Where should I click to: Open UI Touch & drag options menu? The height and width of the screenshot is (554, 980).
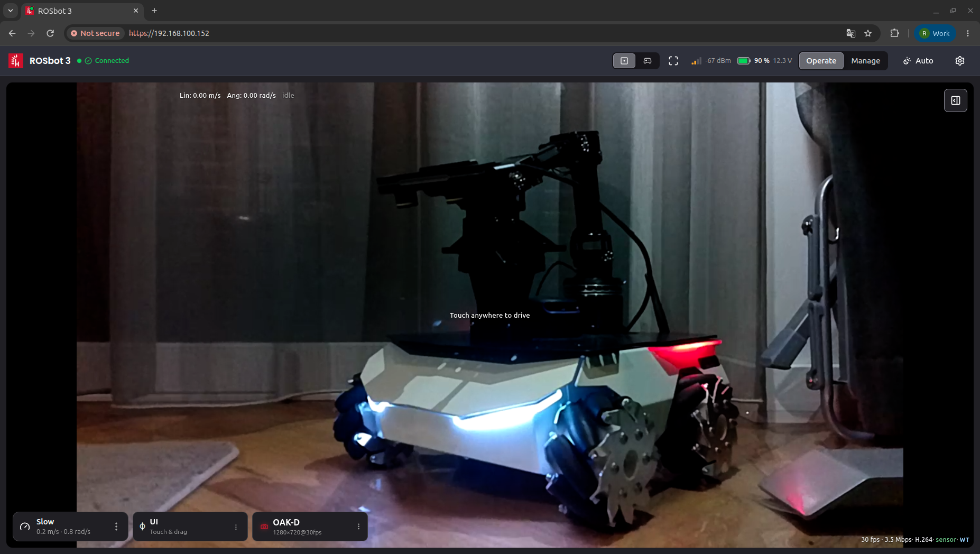click(x=236, y=527)
